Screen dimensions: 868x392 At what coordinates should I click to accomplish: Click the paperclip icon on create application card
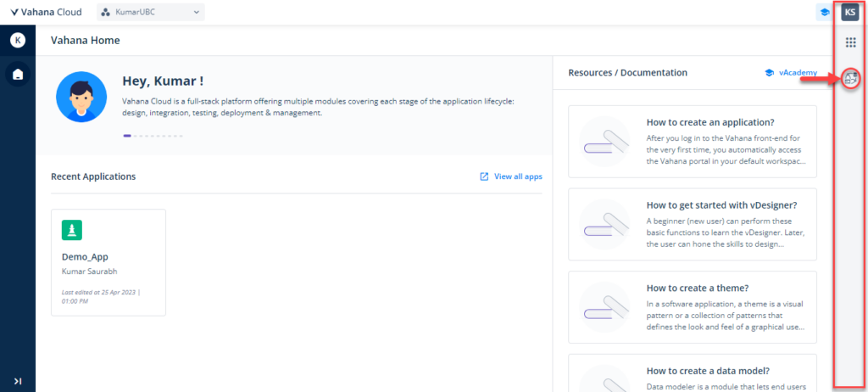(x=604, y=142)
